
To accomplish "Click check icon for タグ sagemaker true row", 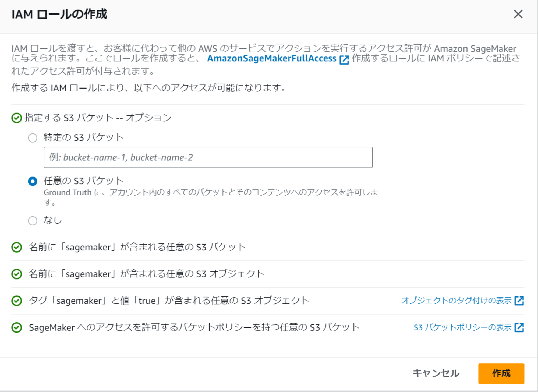I will pyautogui.click(x=17, y=301).
